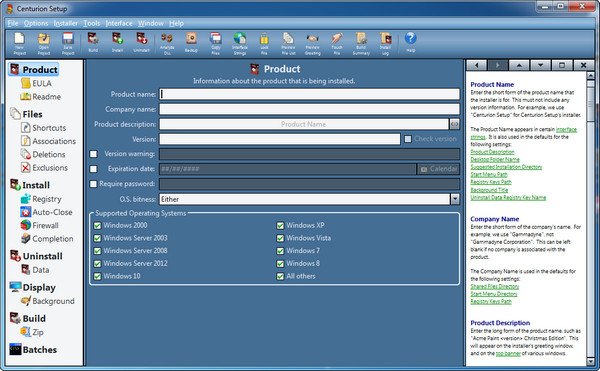This screenshot has width=600, height=371.
Task: Click the help pane vertical scrollbar
Action: point(590,218)
